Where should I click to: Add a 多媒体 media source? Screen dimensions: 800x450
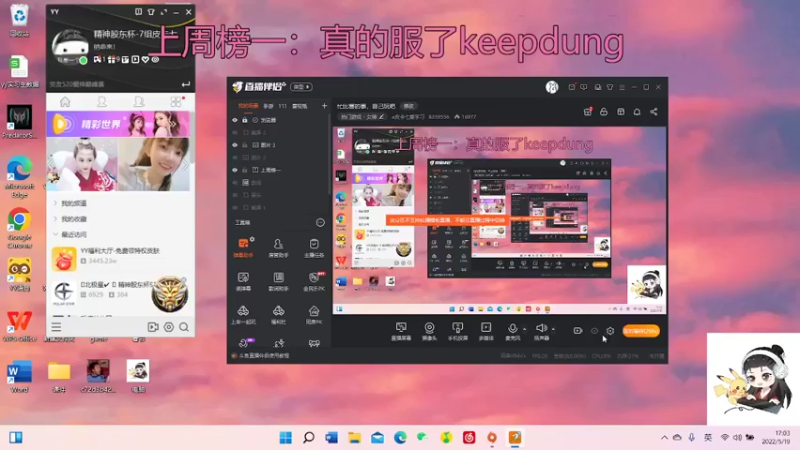tap(486, 331)
